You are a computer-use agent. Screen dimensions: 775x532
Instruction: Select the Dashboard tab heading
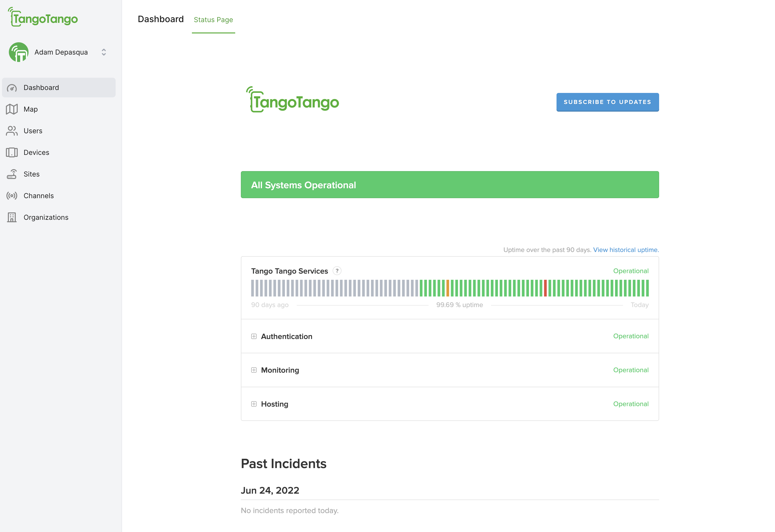160,19
